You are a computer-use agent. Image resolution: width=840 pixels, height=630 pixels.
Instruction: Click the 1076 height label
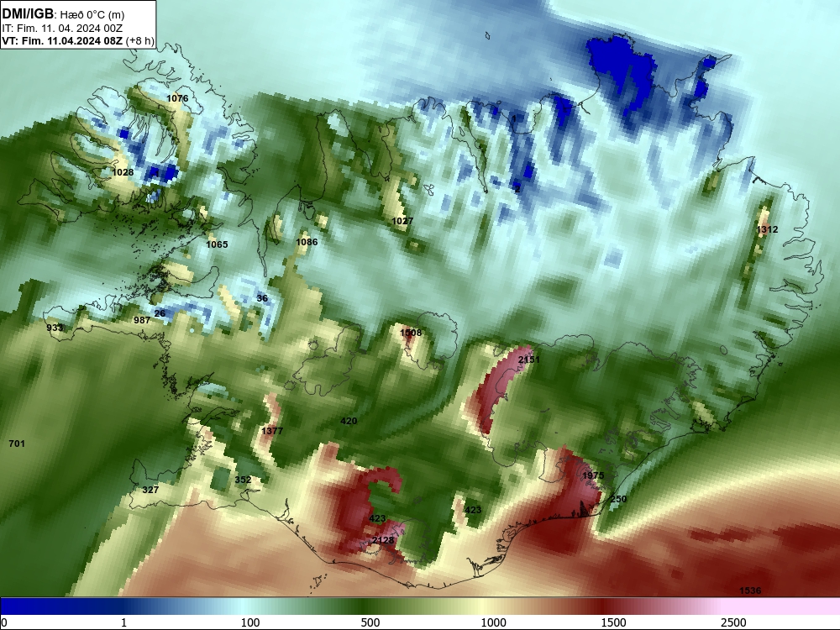[177, 98]
